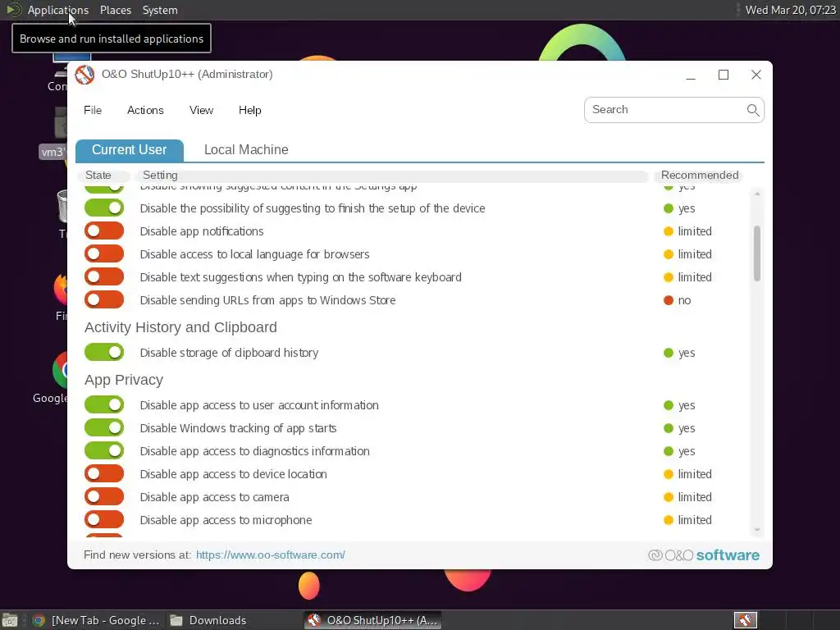This screenshot has height=630, width=840.
Task: Click the O&O ShutUp10++ title bar logo
Action: [84, 75]
